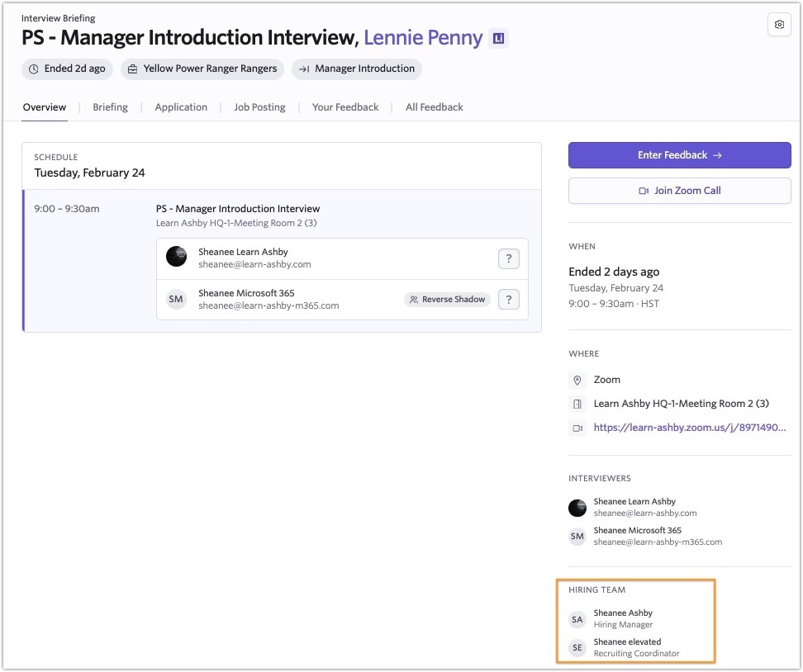Open the Application tab
The image size is (803, 672).
(181, 107)
